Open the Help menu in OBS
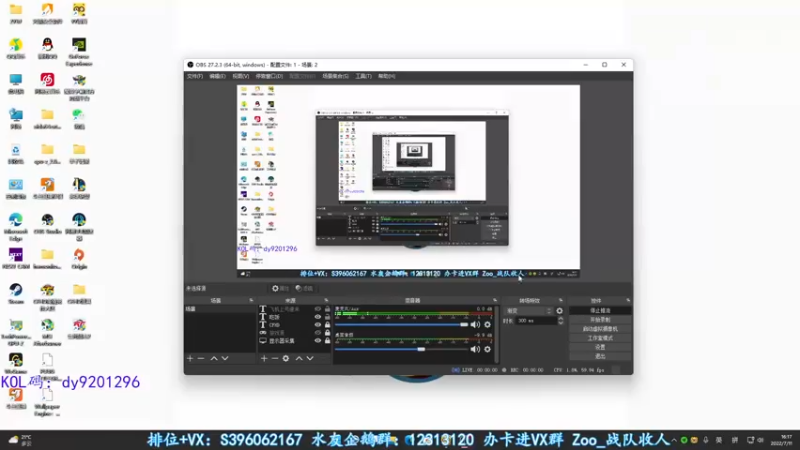The width and height of the screenshot is (800, 450). [387, 76]
